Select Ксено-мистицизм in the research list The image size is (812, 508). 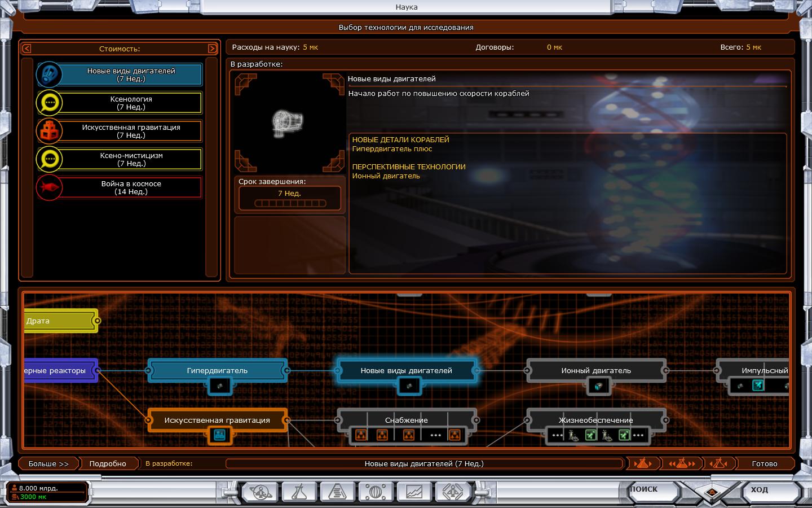(x=131, y=159)
